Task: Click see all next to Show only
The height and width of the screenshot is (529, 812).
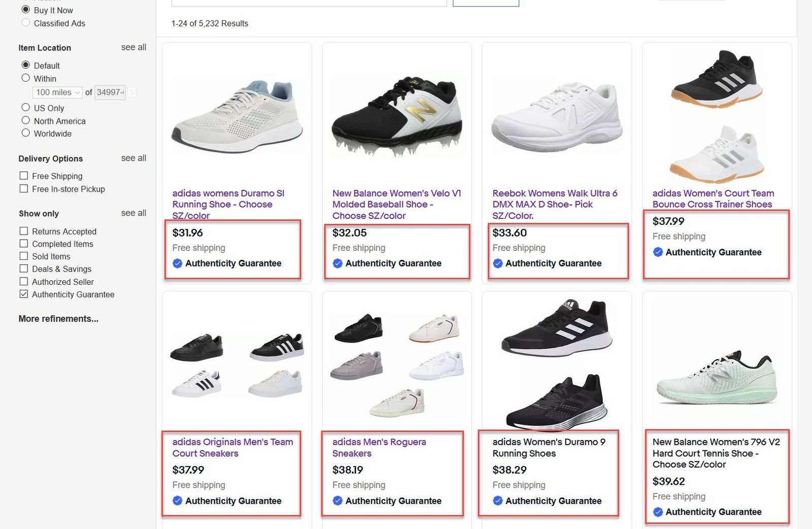Action: 133,213
